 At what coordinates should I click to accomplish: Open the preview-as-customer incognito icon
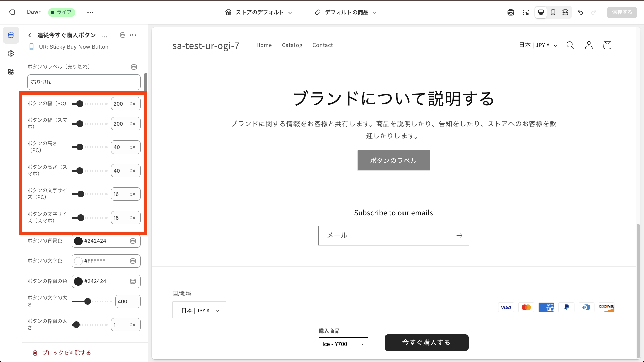(511, 12)
